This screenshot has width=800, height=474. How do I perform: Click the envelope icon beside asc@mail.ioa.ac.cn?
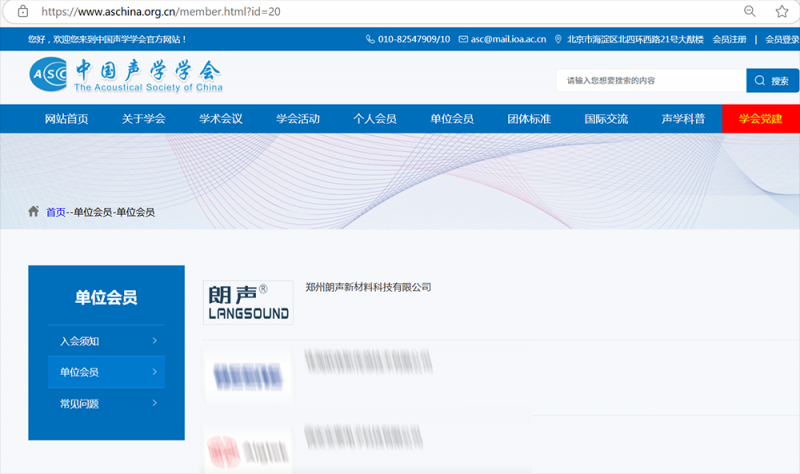463,39
